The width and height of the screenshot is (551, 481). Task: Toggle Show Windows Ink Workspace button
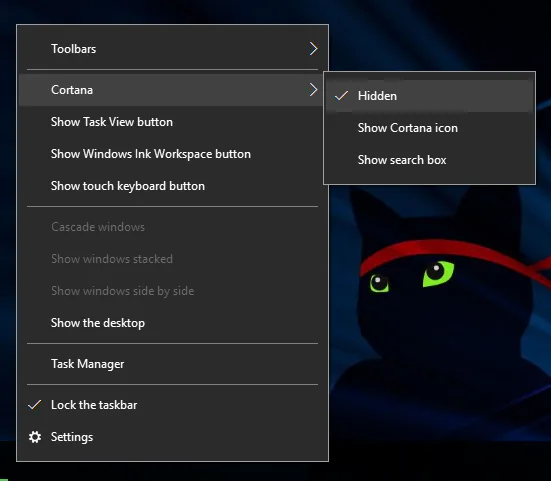(x=173, y=154)
